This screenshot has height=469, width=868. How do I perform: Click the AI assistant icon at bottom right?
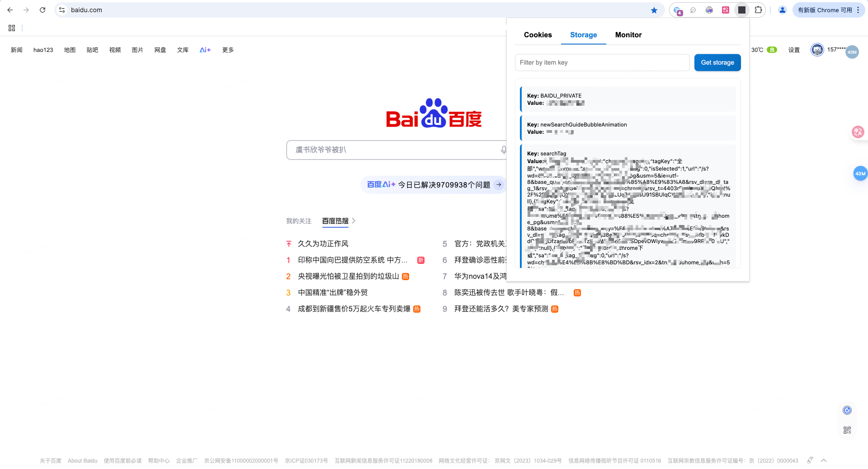click(847, 410)
